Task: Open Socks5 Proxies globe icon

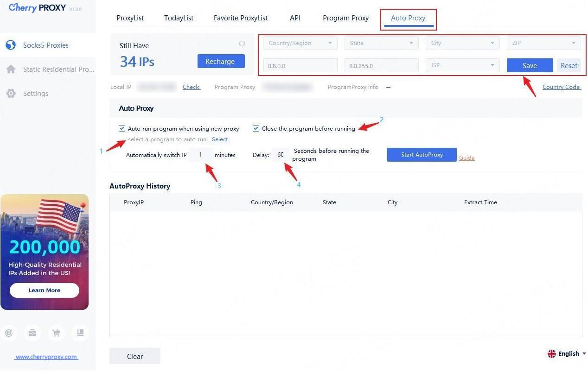Action: [11, 45]
